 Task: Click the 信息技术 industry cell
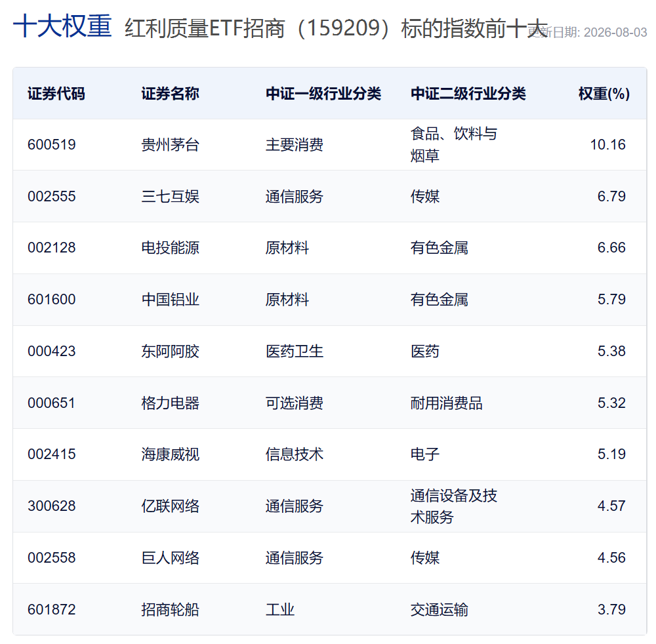(295, 454)
